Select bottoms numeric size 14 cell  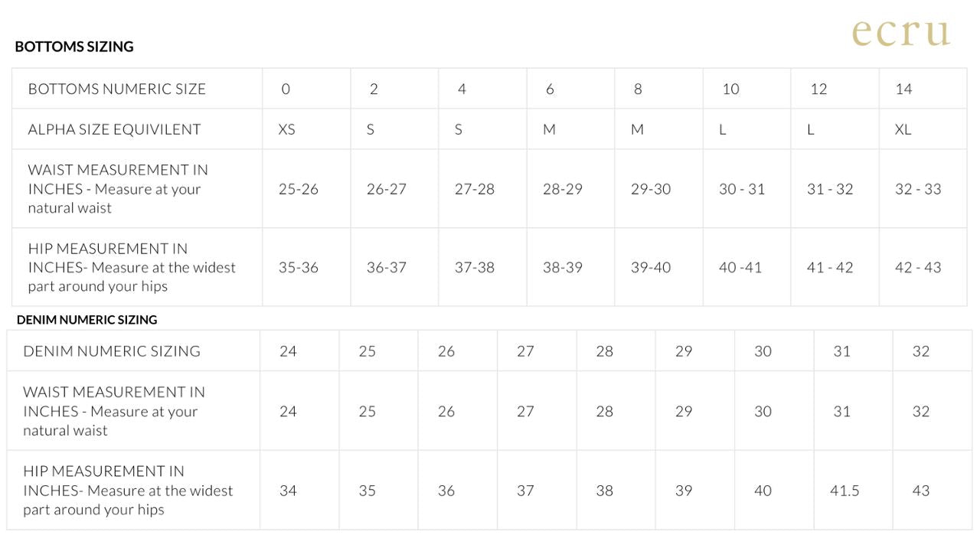coord(904,89)
